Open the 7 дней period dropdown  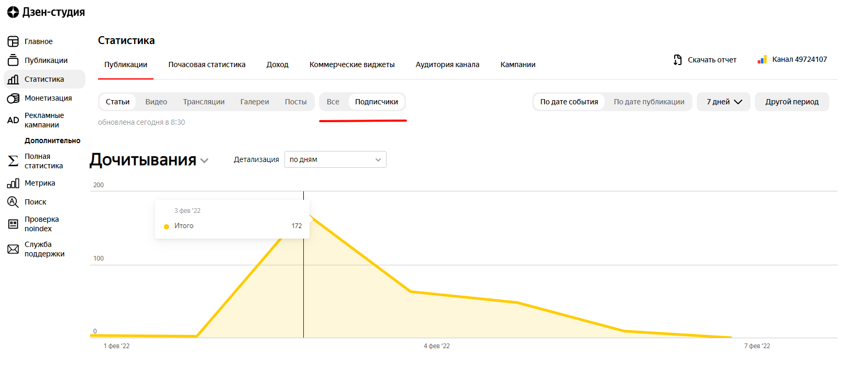click(x=723, y=102)
